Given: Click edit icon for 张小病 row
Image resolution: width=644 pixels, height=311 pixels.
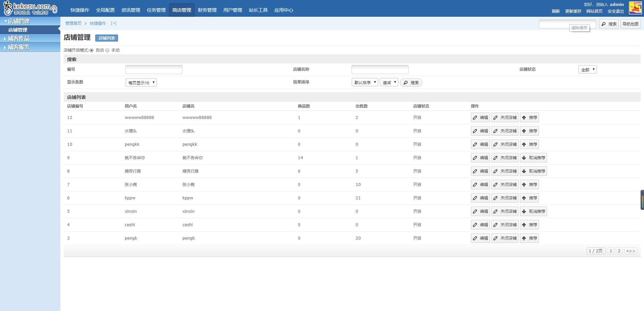Looking at the screenshot, I should click(x=475, y=185).
